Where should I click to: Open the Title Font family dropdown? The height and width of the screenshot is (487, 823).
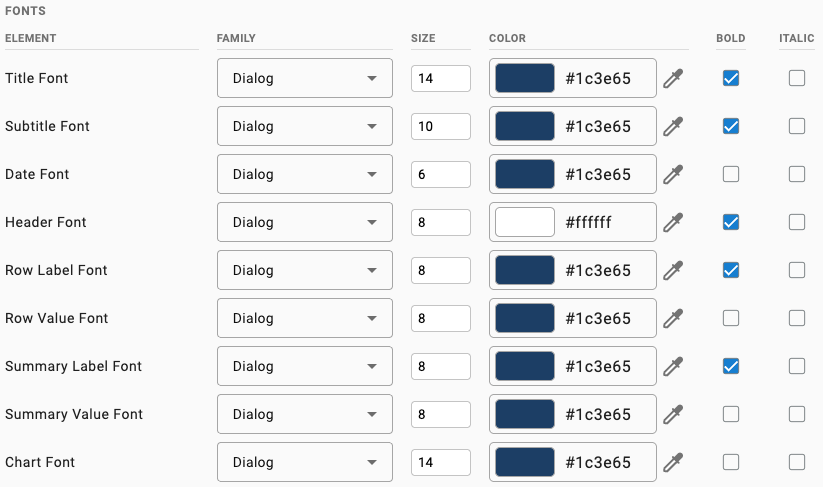(x=305, y=78)
